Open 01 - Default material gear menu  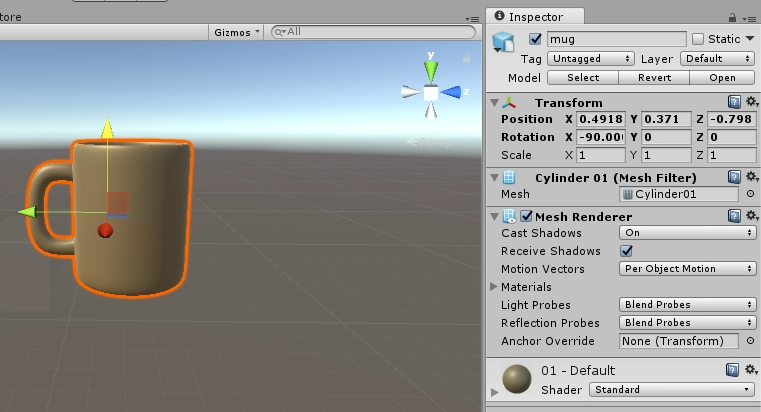tap(751, 370)
